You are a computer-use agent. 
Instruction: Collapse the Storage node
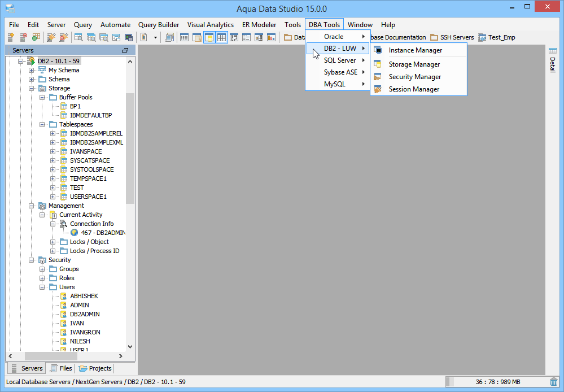tap(31, 88)
